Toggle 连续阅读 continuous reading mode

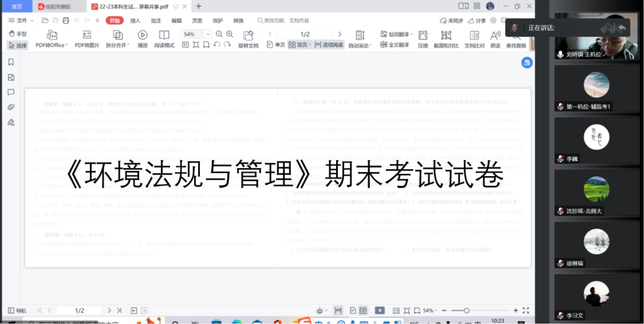(x=329, y=45)
